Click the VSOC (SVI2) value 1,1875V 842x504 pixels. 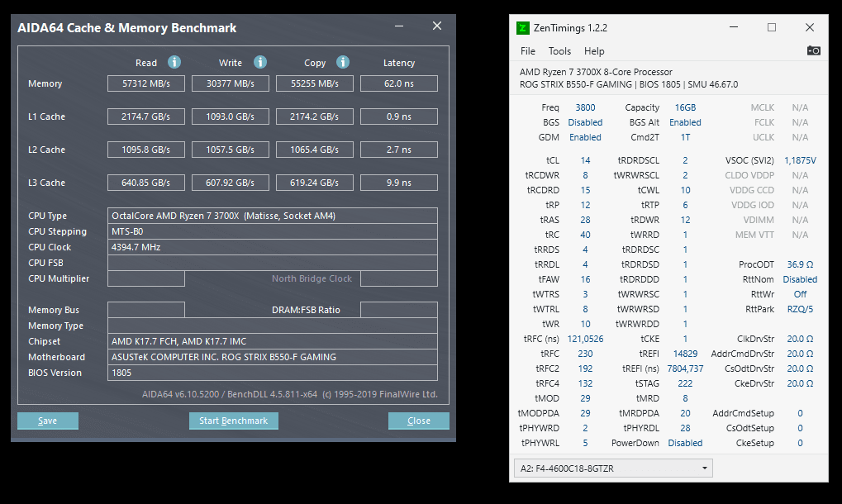(800, 160)
